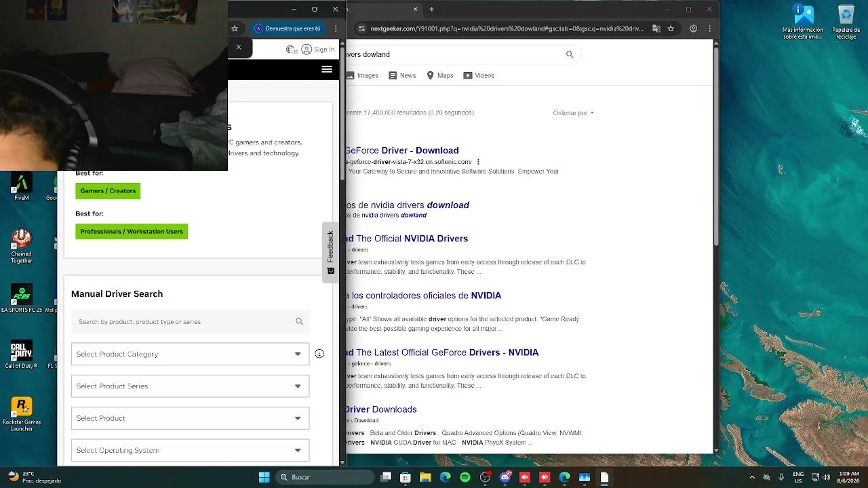Open 'Latest Official GeForce Drivers - NVIDIA' result

[442, 352]
